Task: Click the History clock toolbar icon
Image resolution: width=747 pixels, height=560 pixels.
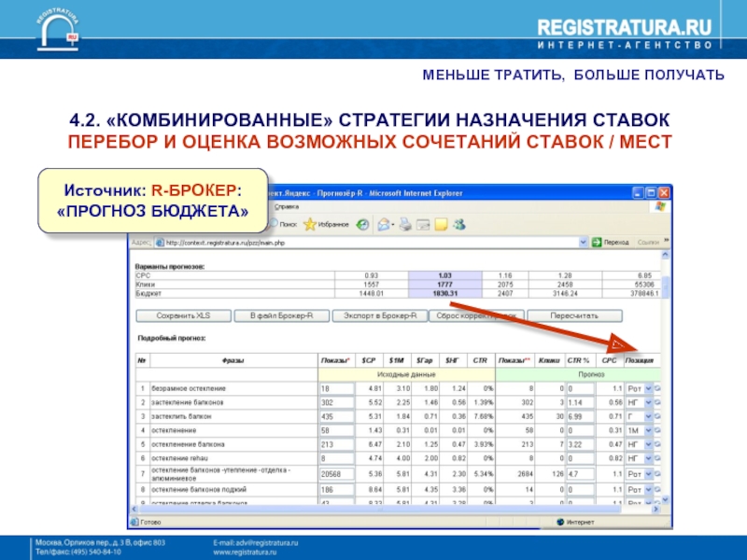Action: pos(363,224)
